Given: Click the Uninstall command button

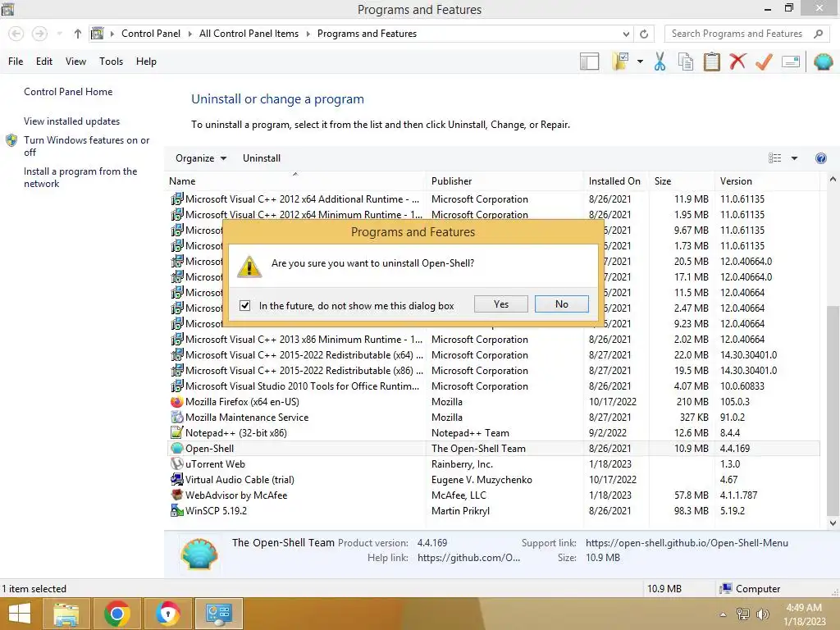Looking at the screenshot, I should (262, 158).
